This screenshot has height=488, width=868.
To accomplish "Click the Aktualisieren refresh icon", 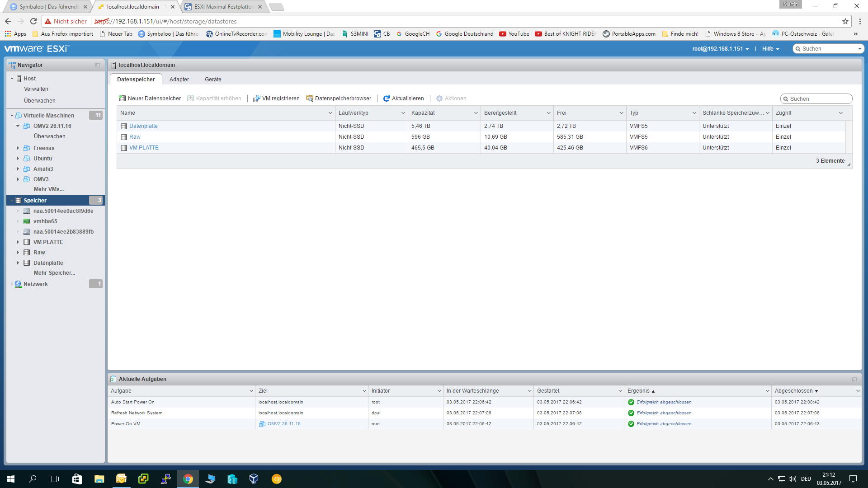I will (x=387, y=99).
